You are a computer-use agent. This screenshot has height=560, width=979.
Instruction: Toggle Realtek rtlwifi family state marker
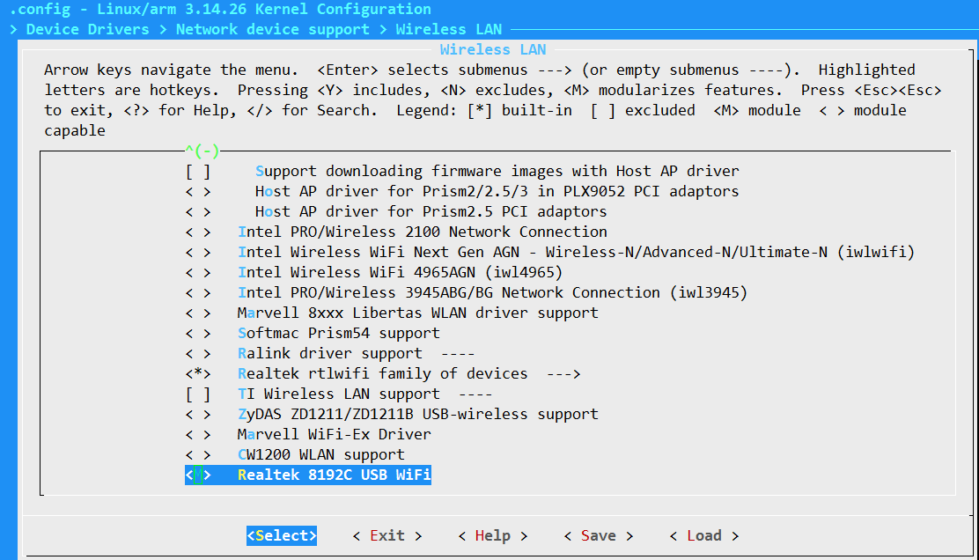click(x=198, y=373)
